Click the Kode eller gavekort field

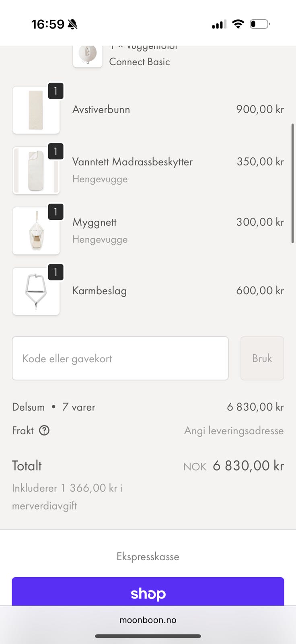(x=120, y=358)
